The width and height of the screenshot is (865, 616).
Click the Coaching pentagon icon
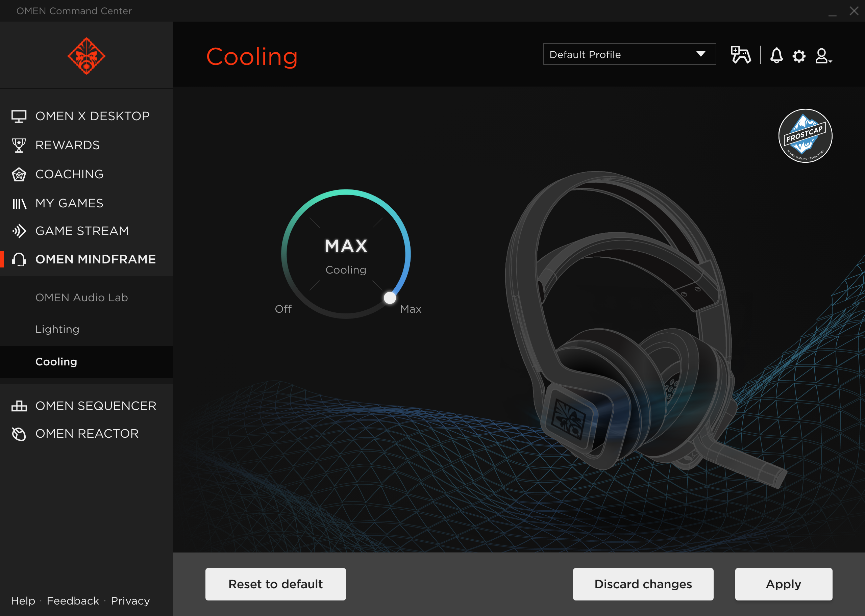pyautogui.click(x=19, y=175)
